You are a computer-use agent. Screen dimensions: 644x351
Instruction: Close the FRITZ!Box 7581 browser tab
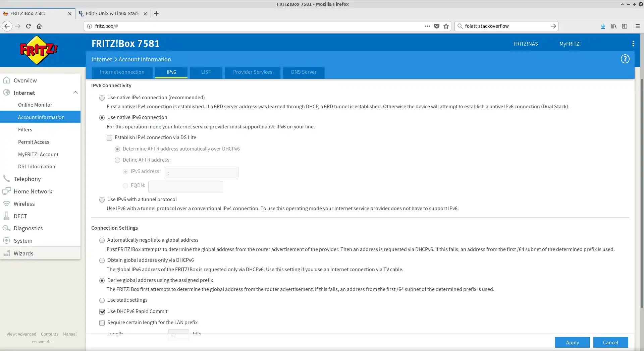coord(70,14)
